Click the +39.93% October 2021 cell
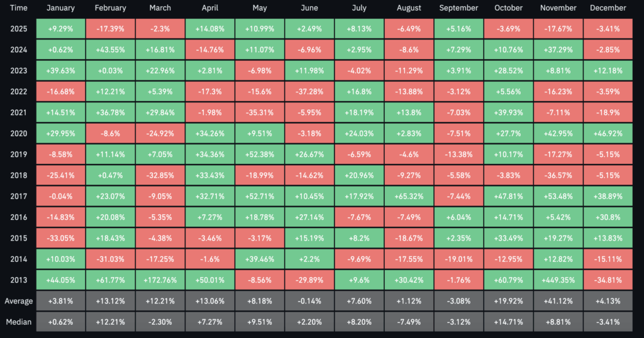The height and width of the screenshot is (338, 644). [x=509, y=112]
